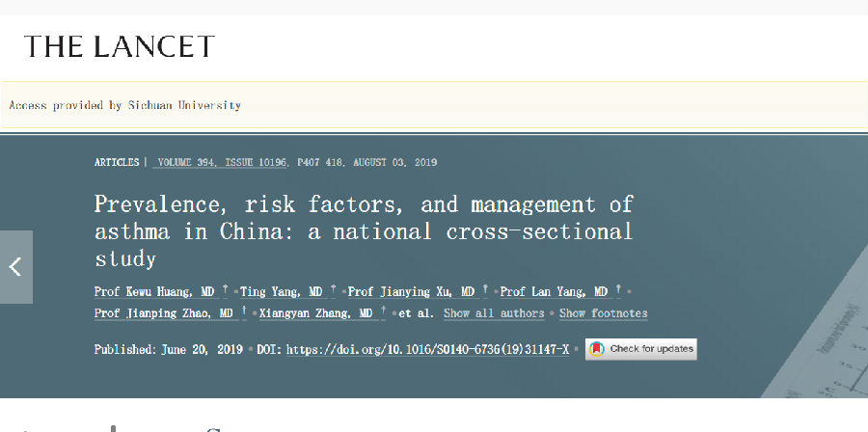Open author Xiangyan Zhang, MD
The width and height of the screenshot is (868, 432).
tap(316, 313)
